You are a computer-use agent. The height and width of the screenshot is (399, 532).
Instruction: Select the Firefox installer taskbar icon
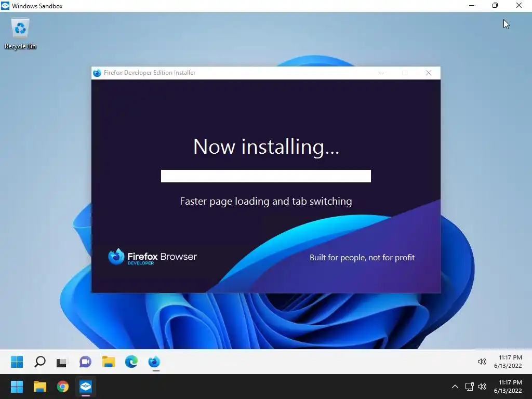(154, 362)
